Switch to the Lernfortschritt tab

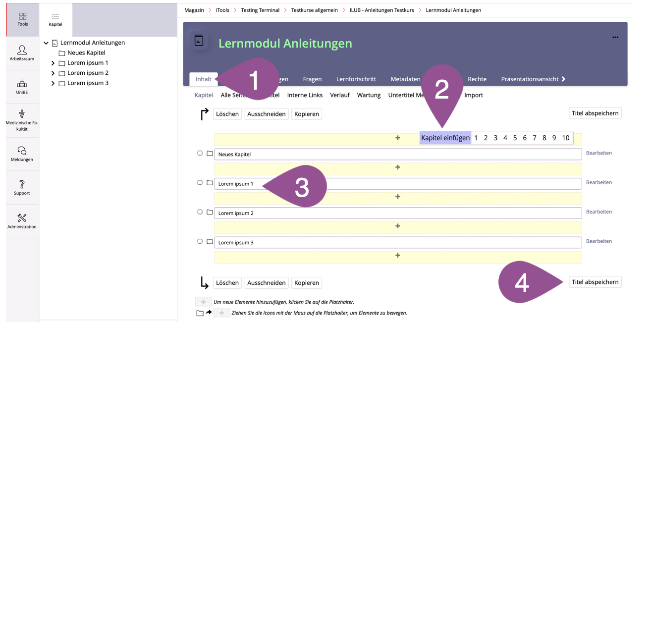(356, 79)
